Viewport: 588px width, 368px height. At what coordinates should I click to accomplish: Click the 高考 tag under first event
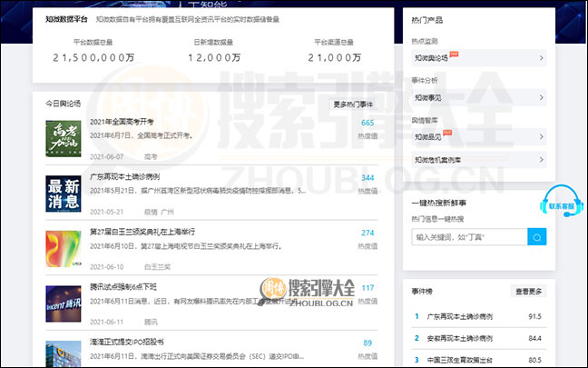[151, 156]
